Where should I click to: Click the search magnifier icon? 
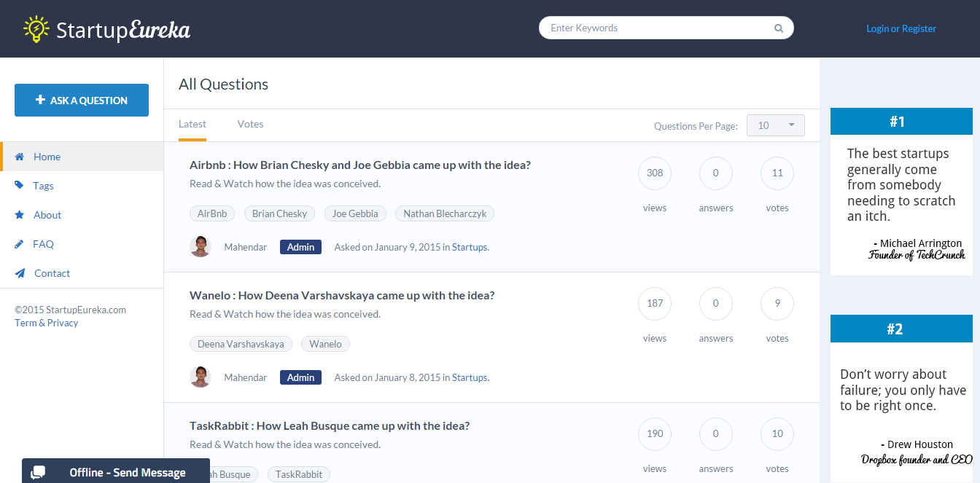[778, 28]
